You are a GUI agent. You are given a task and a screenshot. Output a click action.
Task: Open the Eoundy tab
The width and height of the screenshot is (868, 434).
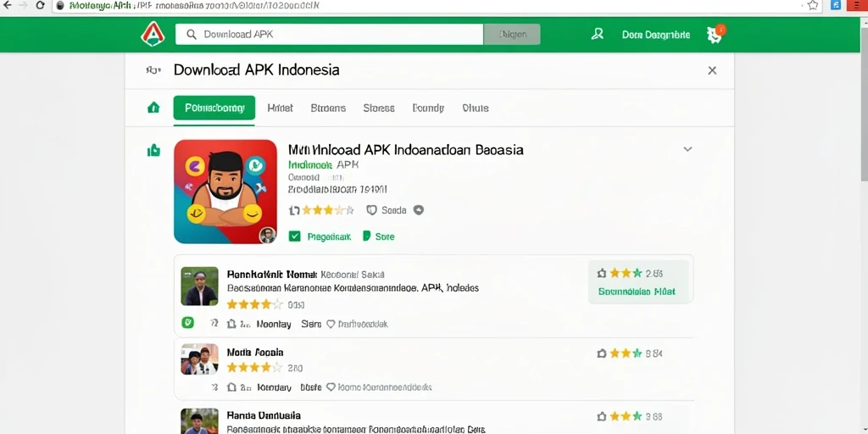pos(428,108)
